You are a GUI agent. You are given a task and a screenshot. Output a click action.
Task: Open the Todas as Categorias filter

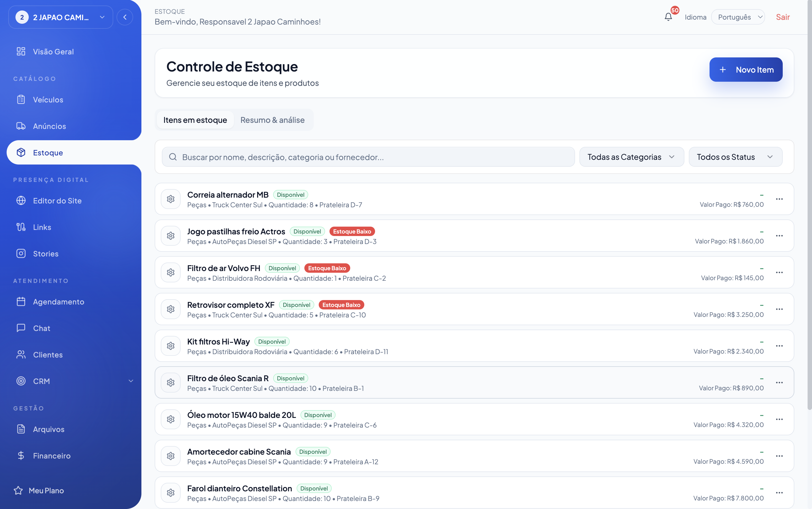(x=631, y=157)
